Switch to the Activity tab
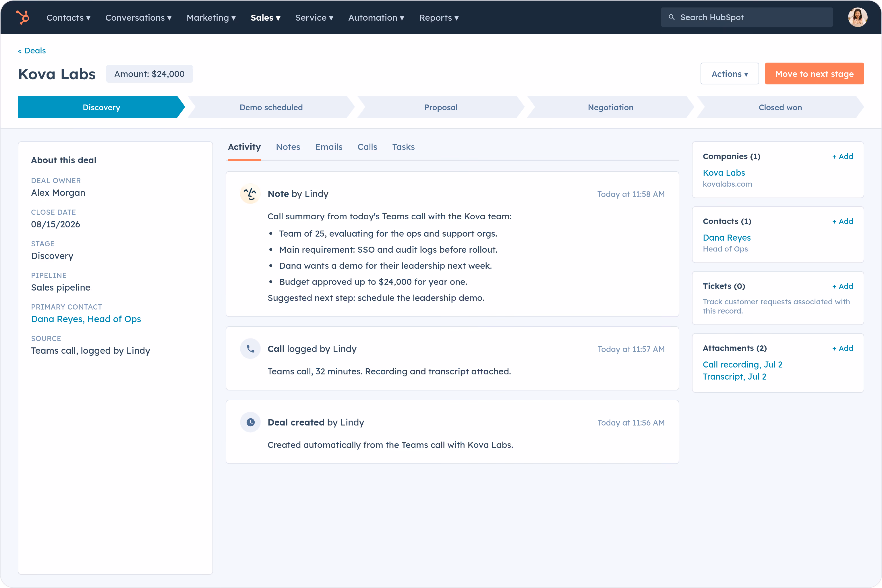The height and width of the screenshot is (588, 882). tap(244, 147)
